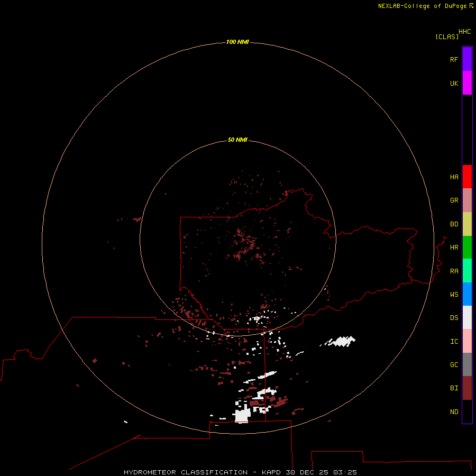Select the GR pink-brown legend swatch
476x476 pixels.
[x=467, y=200]
